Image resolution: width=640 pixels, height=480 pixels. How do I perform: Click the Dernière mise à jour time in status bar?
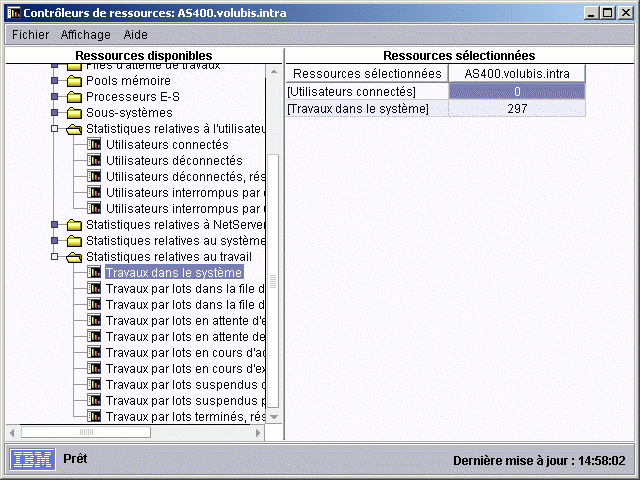click(x=539, y=460)
